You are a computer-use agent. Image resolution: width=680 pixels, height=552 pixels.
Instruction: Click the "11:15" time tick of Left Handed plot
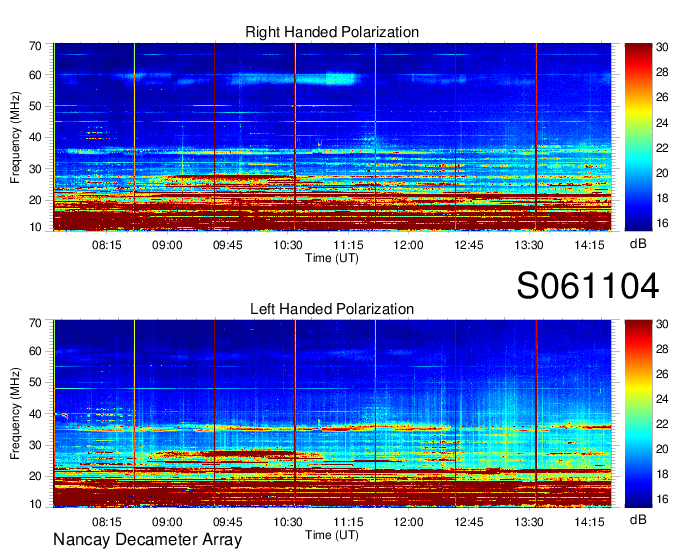pyautogui.click(x=348, y=522)
